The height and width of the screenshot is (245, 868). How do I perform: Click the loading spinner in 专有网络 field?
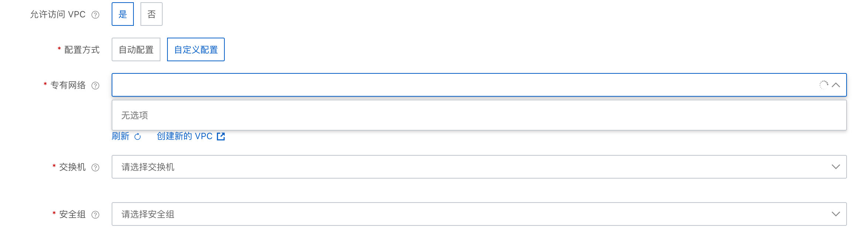pyautogui.click(x=824, y=85)
